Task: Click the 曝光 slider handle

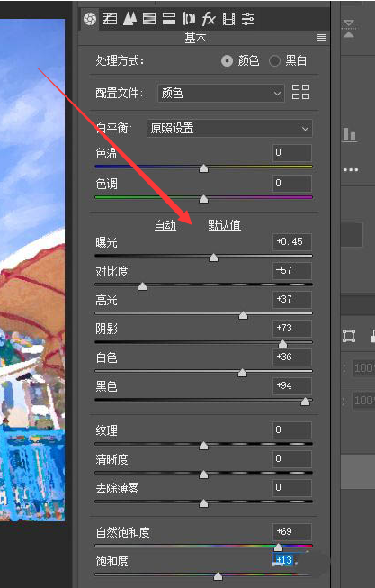Action: (213, 258)
